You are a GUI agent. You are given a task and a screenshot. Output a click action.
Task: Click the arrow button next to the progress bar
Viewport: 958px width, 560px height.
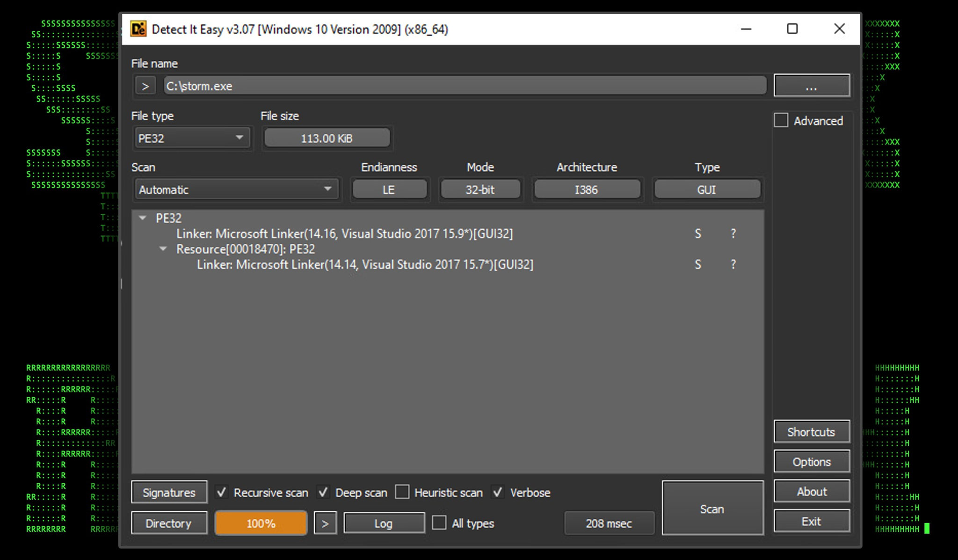(x=325, y=524)
